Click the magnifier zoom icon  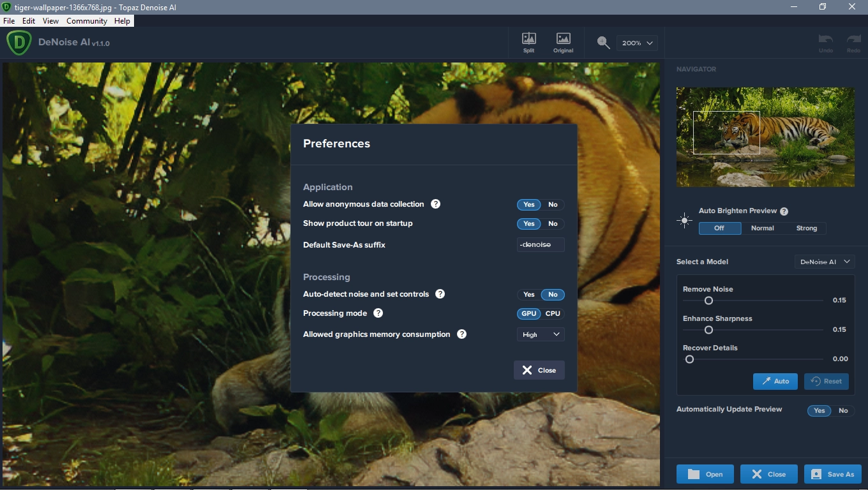[603, 43]
